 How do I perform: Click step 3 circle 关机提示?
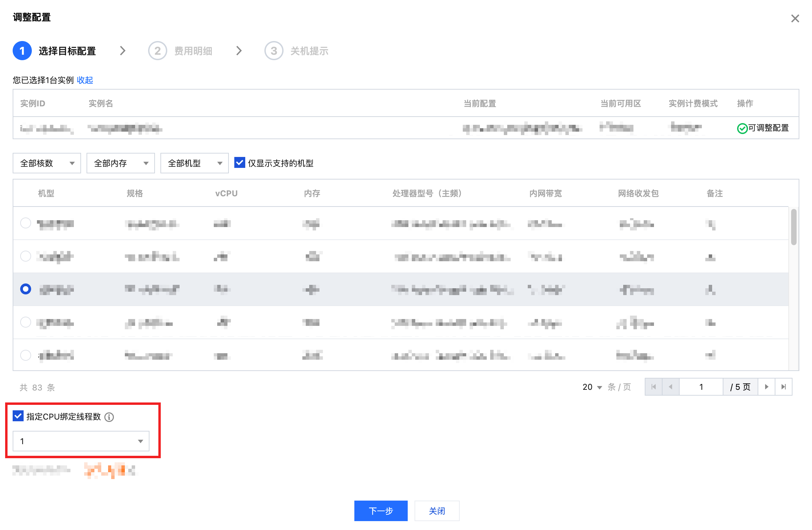[x=274, y=51]
